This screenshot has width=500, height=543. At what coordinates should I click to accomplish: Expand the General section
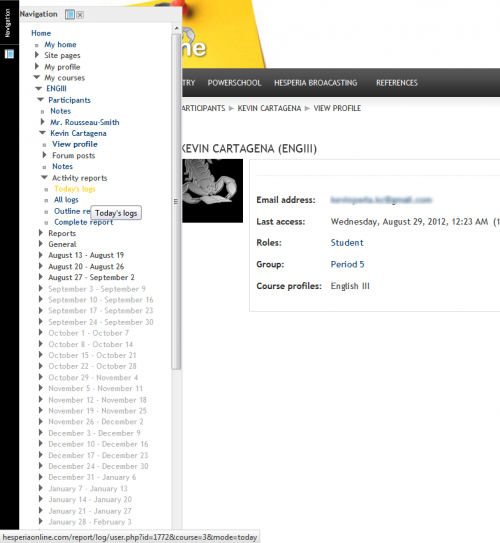pyautogui.click(x=41, y=244)
